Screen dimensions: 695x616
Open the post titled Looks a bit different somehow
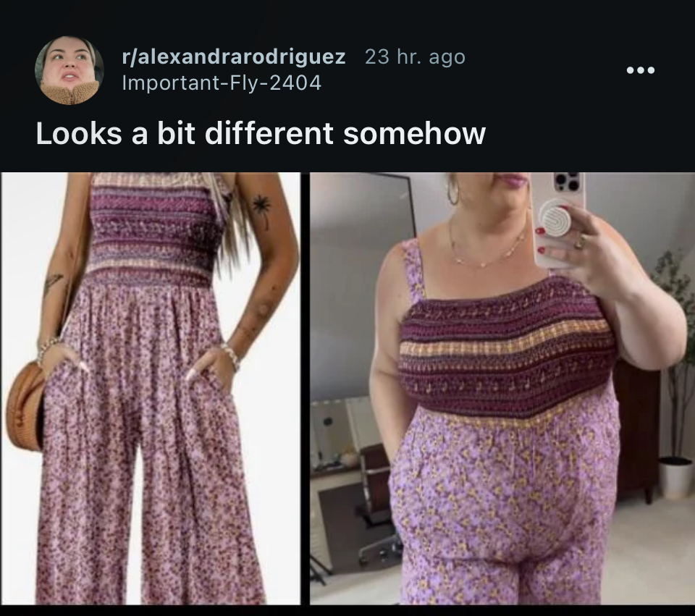click(x=261, y=133)
